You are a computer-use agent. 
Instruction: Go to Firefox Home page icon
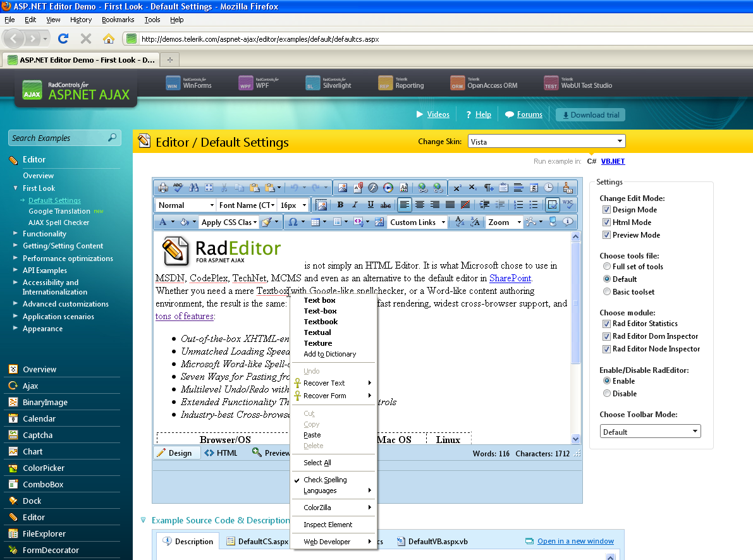tap(109, 39)
